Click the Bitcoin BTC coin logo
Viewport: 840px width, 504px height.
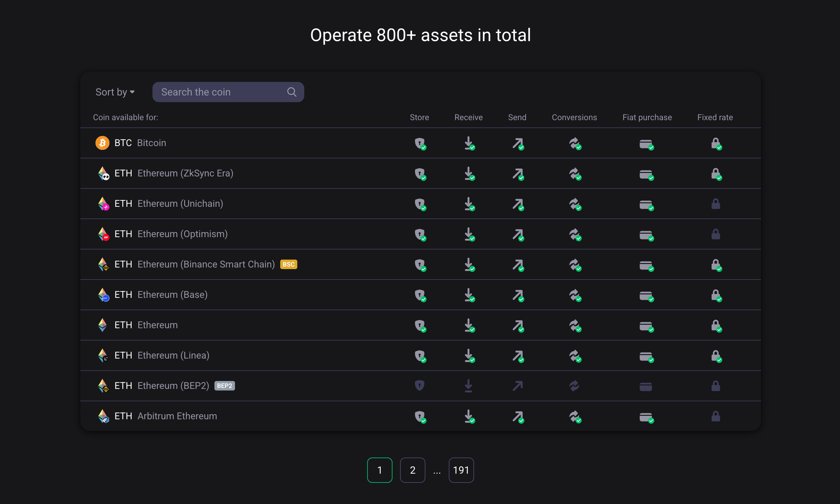pos(102,143)
